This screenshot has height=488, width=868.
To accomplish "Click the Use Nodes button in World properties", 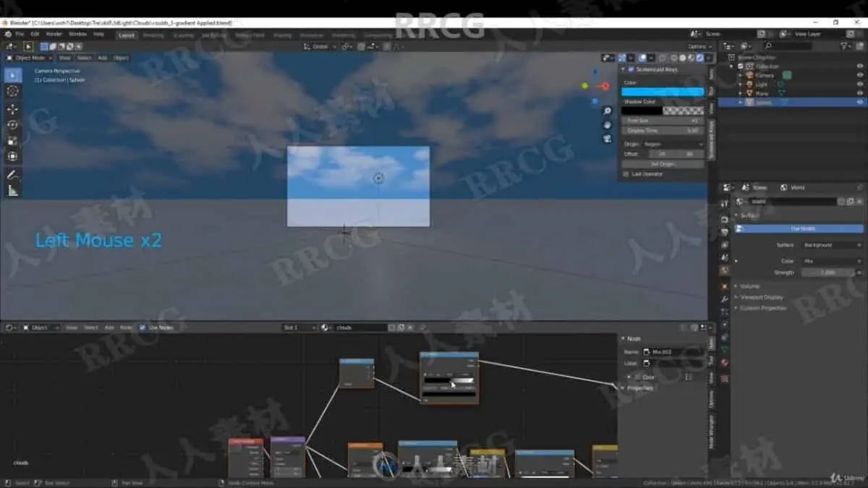I will tap(799, 228).
